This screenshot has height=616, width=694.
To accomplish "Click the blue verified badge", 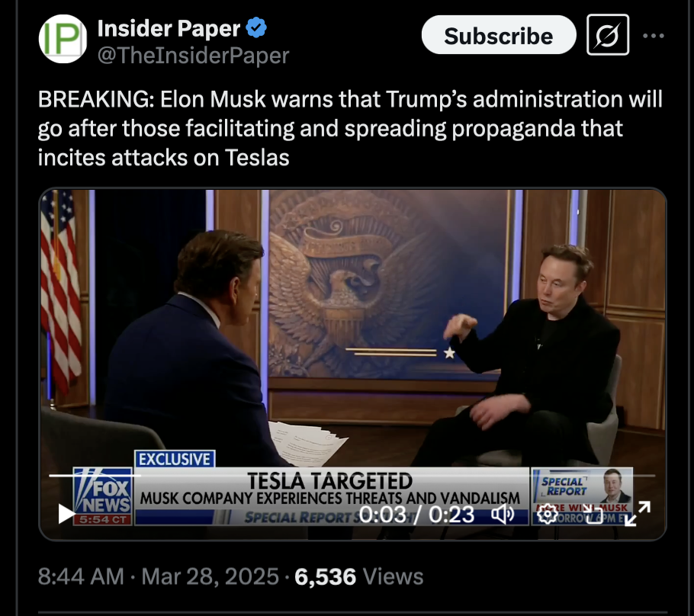I will [x=256, y=28].
